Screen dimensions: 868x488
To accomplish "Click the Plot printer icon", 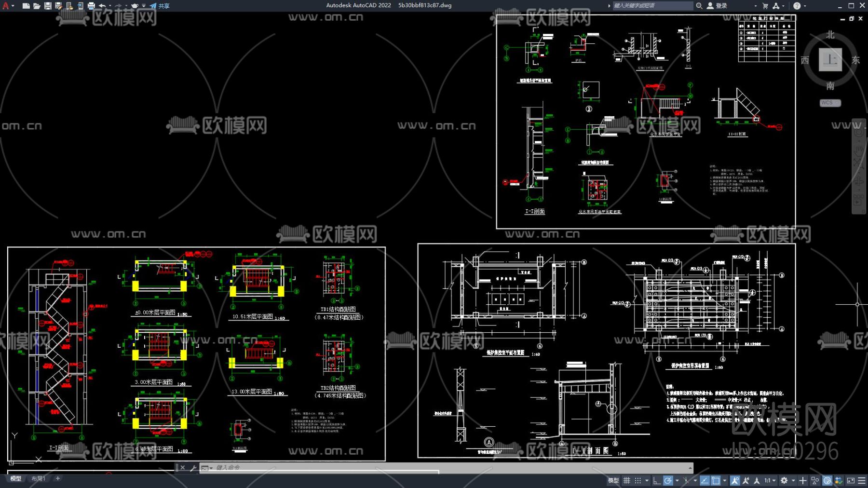I will (x=91, y=6).
